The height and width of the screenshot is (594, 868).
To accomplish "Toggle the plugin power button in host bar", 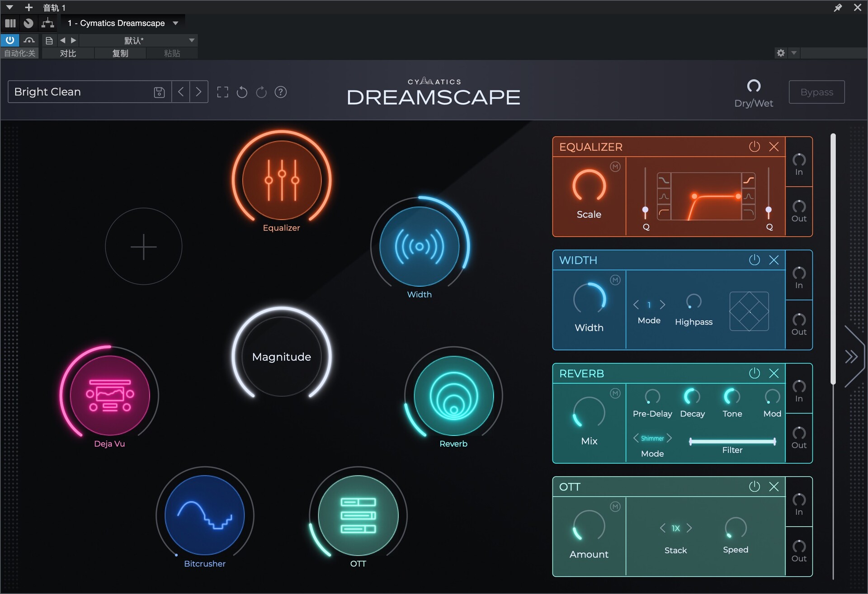I will pyautogui.click(x=9, y=40).
